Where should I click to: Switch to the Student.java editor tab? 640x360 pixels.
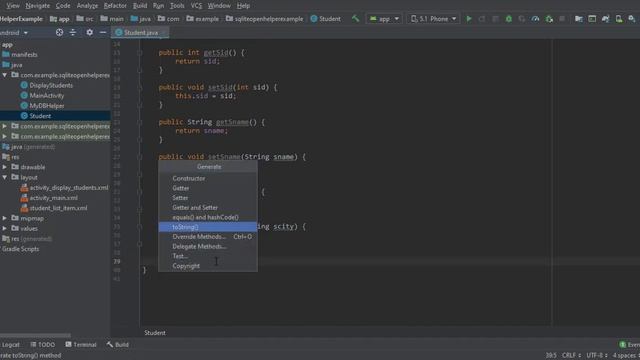click(140, 32)
